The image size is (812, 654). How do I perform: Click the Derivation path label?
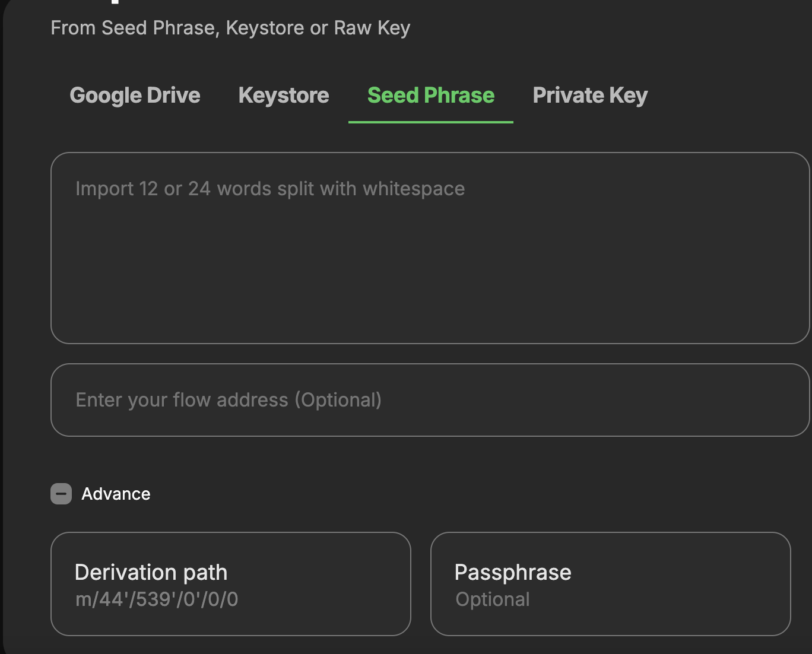tap(151, 573)
